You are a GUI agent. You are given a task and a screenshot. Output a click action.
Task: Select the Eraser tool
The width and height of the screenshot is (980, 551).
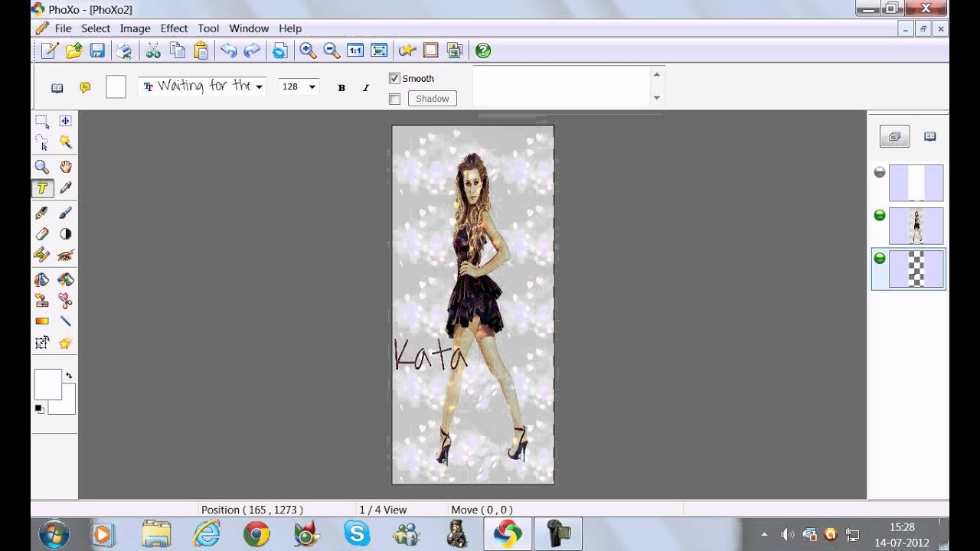pos(42,234)
